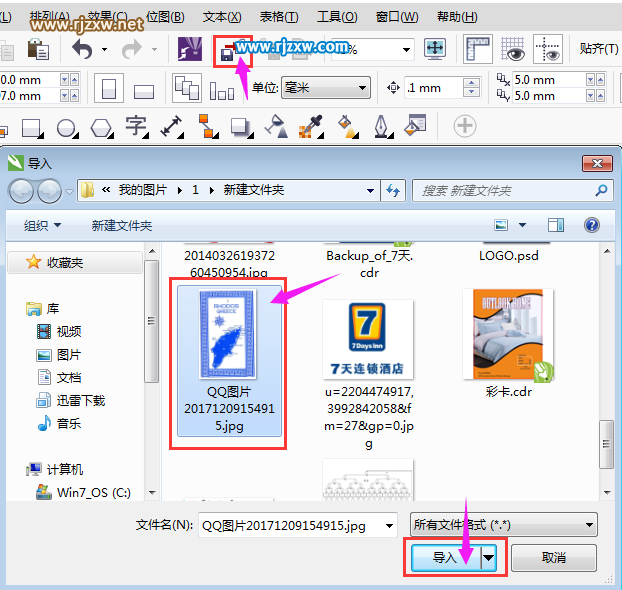
Task: Toggle the Show rulers icon
Action: (478, 49)
